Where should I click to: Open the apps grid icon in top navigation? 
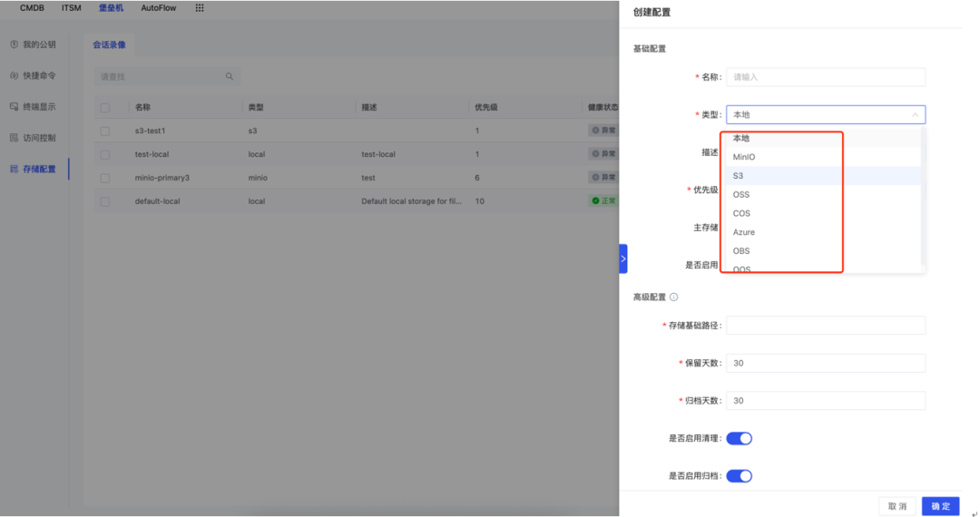point(200,8)
